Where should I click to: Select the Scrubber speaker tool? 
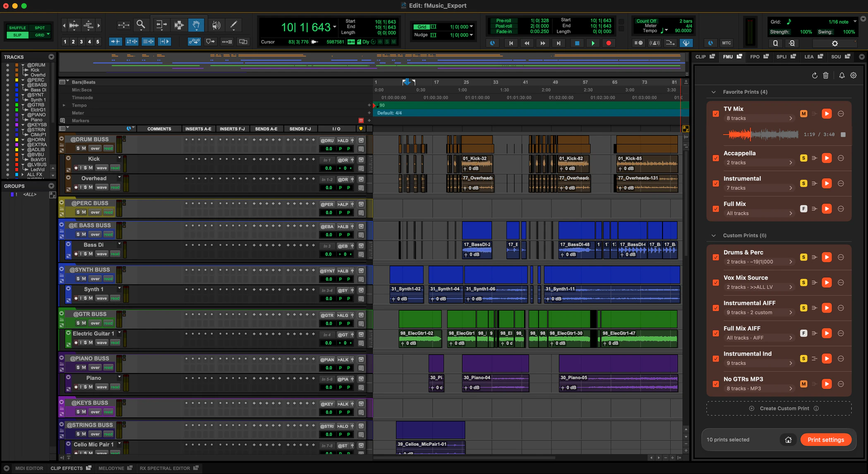(x=216, y=25)
